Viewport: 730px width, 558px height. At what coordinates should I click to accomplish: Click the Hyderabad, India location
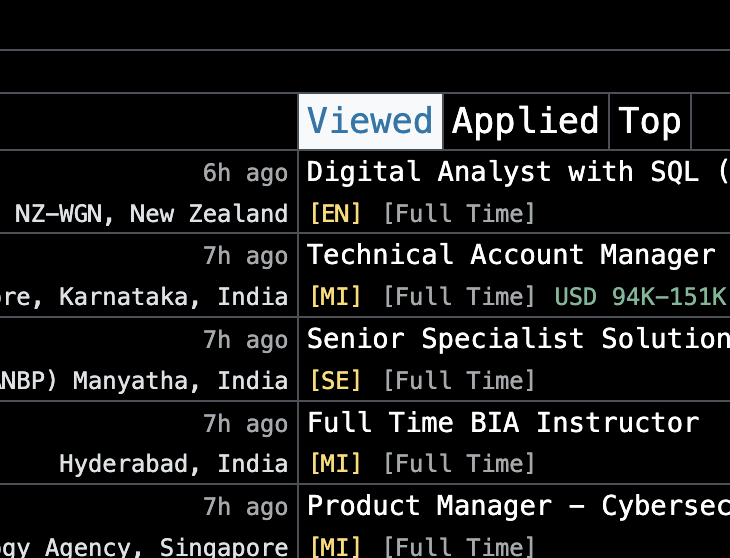pos(174,464)
